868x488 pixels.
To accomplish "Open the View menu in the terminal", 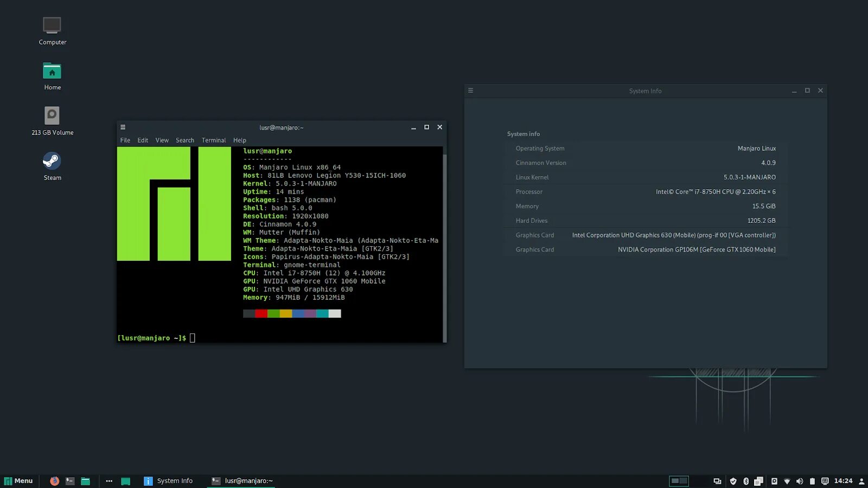I will coord(162,140).
